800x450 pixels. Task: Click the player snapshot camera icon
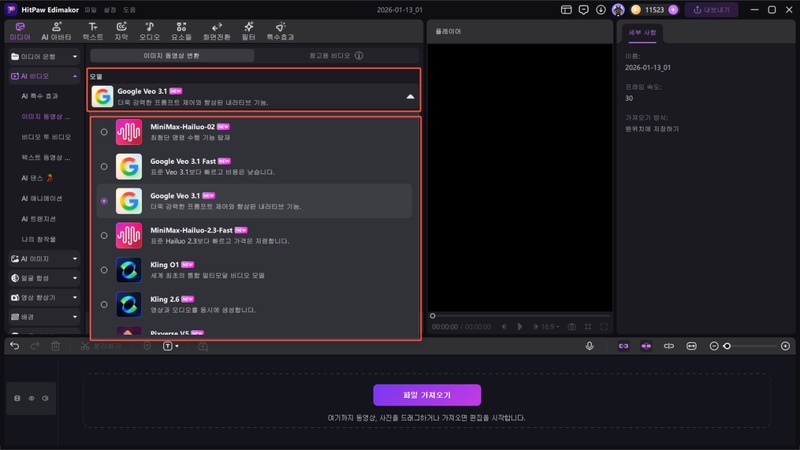(572, 327)
